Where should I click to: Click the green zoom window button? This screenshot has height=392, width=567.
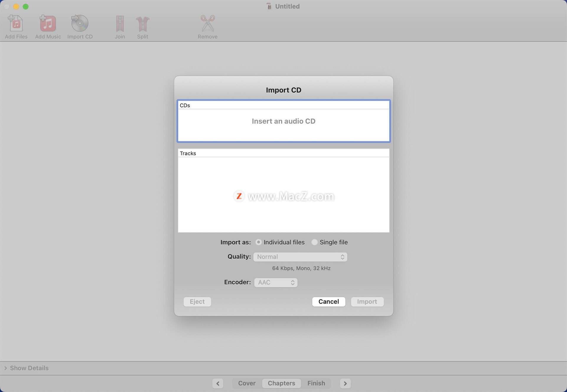pos(26,6)
